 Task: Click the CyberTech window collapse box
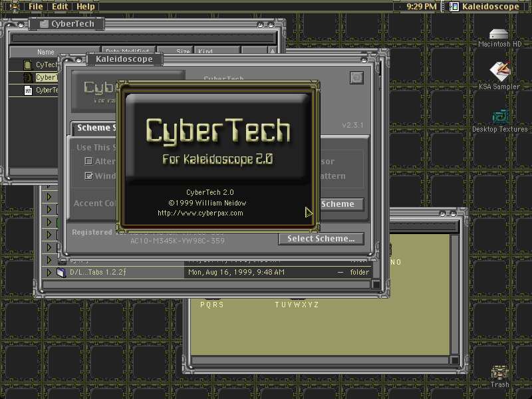tap(271, 25)
